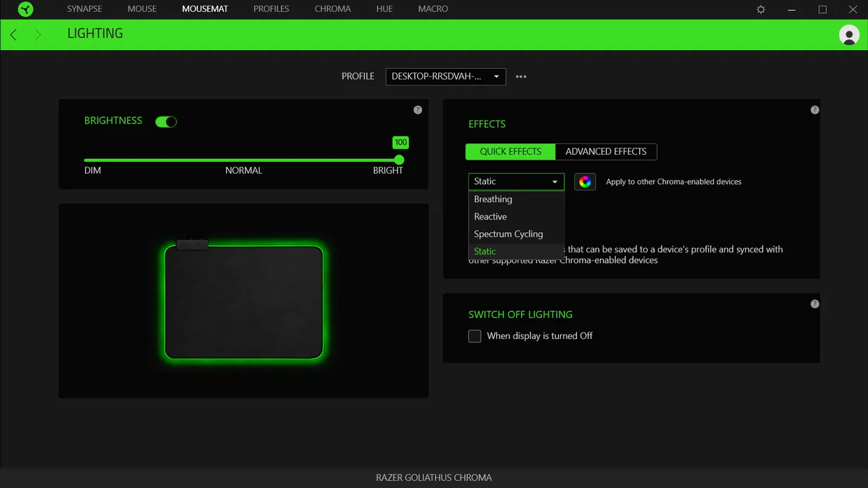Switch to Advanced Effects
Image resolution: width=868 pixels, height=488 pixels.
pyautogui.click(x=606, y=152)
